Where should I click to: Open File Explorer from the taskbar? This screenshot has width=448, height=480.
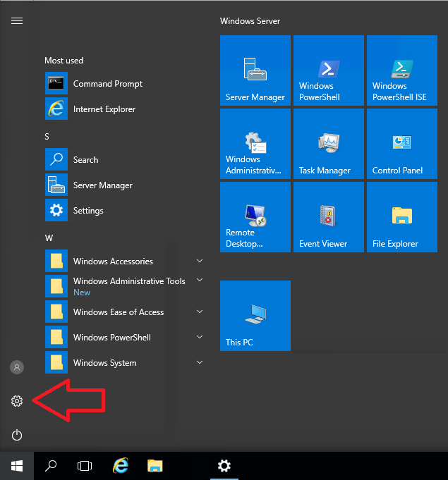155,466
